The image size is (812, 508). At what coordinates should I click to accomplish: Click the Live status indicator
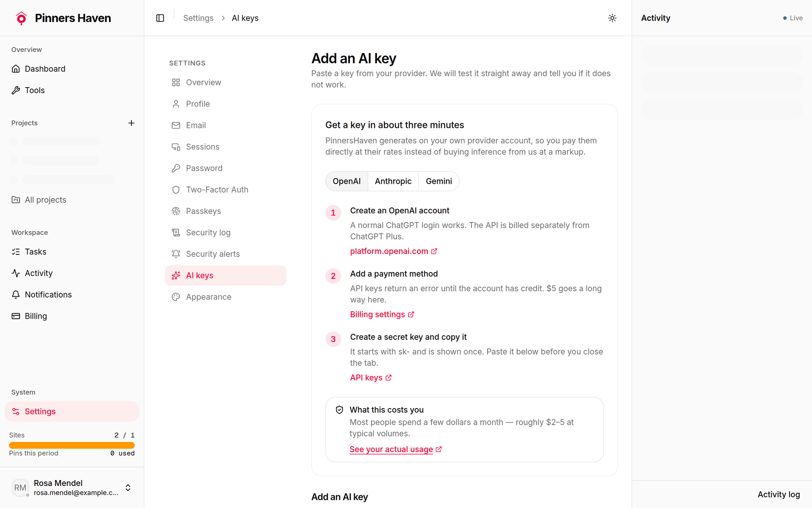tap(793, 18)
